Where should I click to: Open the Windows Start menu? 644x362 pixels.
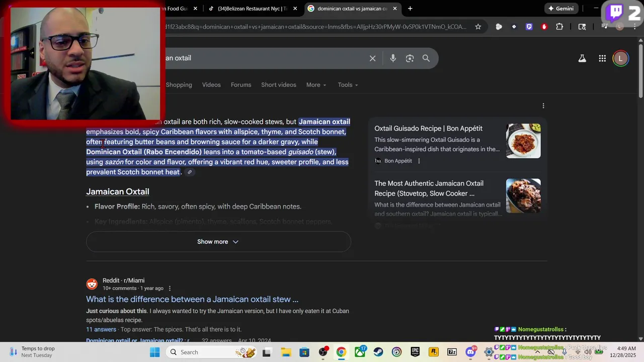(154, 352)
